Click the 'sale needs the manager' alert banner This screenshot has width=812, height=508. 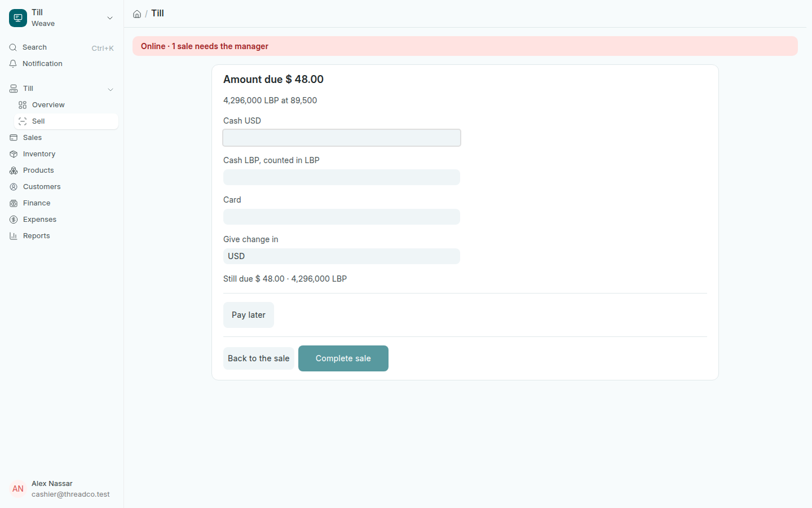pyautogui.click(x=465, y=46)
